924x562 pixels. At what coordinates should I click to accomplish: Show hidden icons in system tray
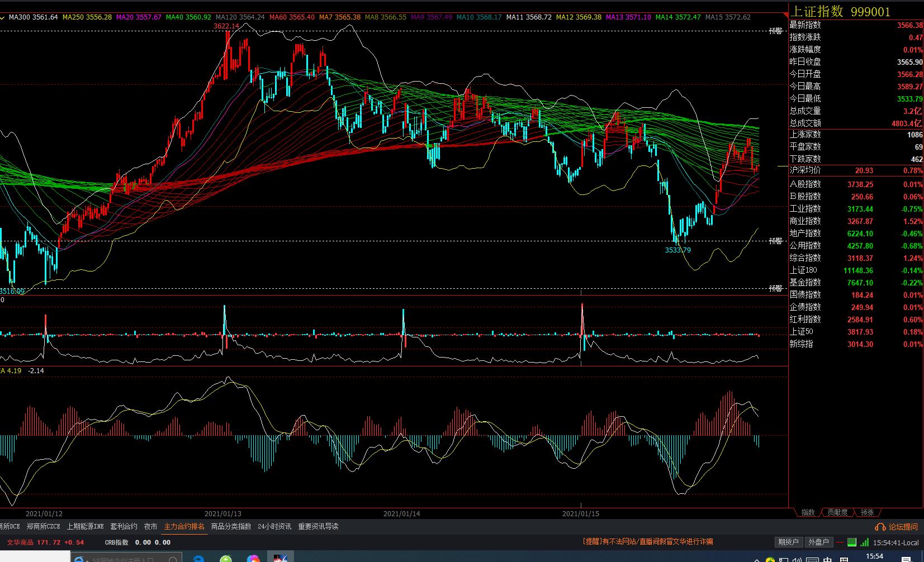[x=756, y=559]
